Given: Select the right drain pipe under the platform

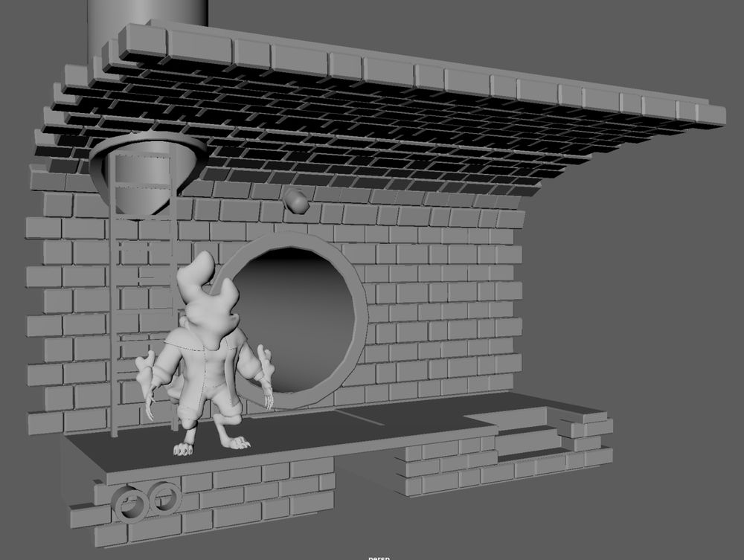Looking at the screenshot, I should [x=164, y=498].
